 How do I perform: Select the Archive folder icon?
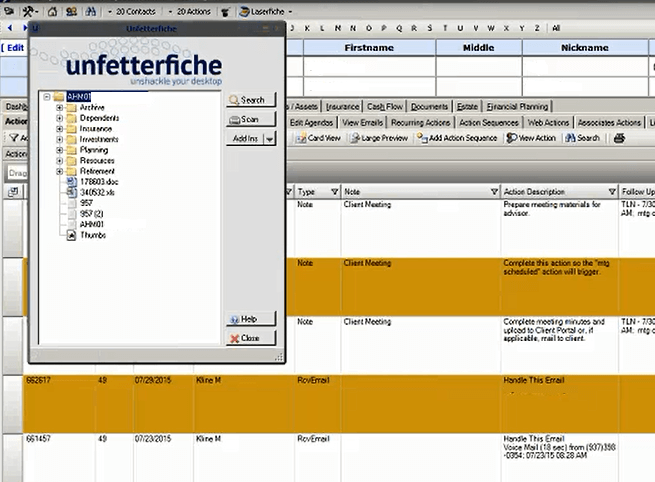(72, 108)
